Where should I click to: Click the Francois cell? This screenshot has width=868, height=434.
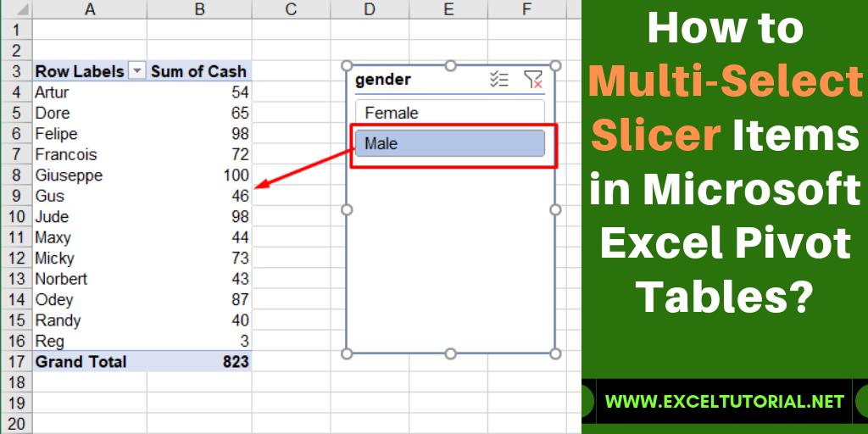tap(90, 154)
